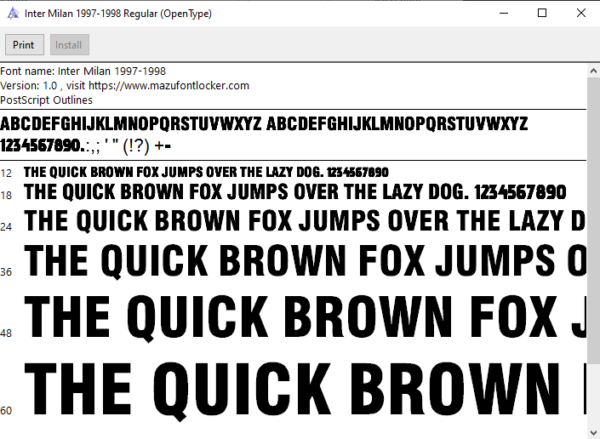Click the digits and punctuation sample line
The height and width of the screenshot is (439, 600).
(86, 146)
